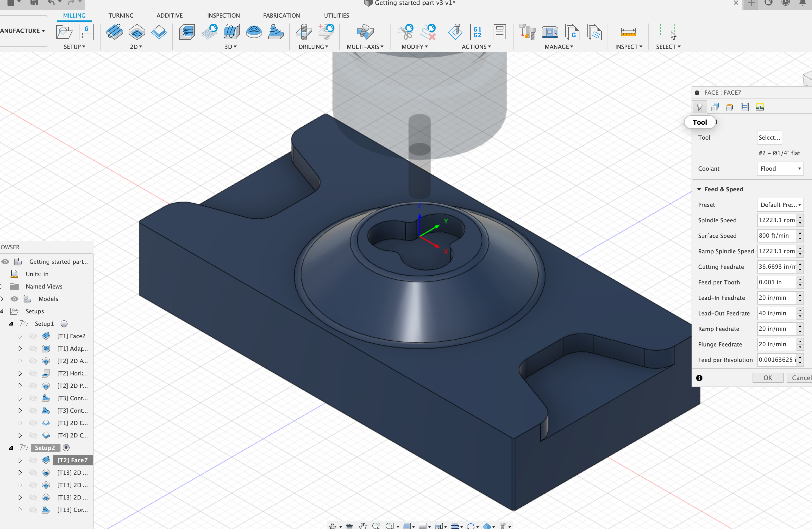Toggle visibility eye of Models folder
This screenshot has width=812, height=529.
pyautogui.click(x=14, y=299)
